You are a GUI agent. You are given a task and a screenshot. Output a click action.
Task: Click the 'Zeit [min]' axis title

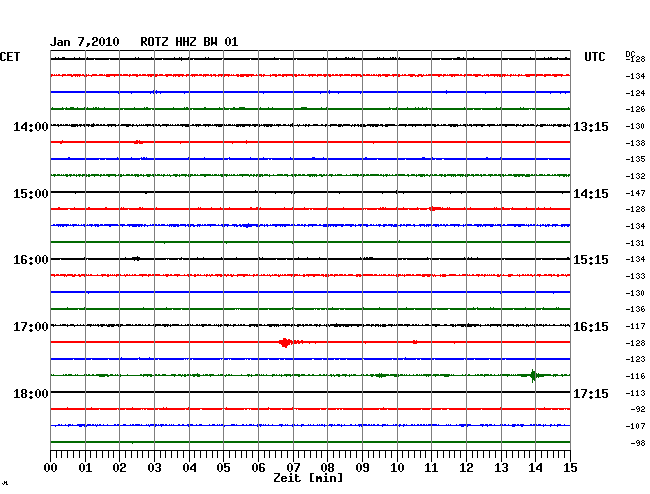(x=308, y=478)
